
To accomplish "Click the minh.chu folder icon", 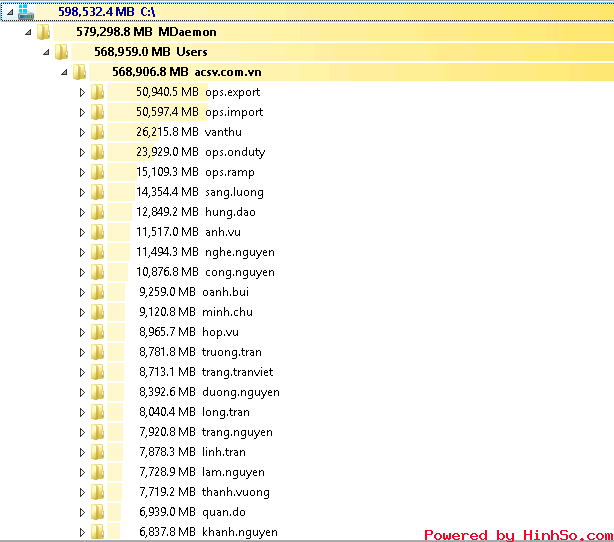I will coord(98,312).
